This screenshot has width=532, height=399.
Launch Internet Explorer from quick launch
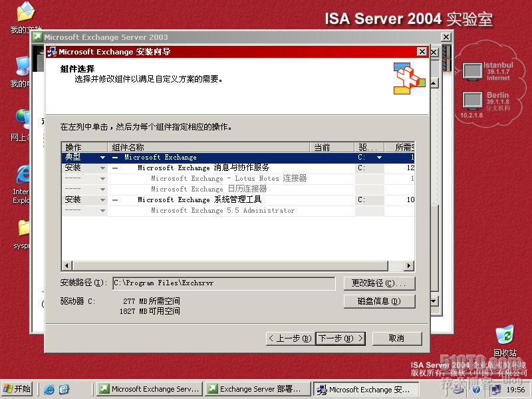(x=49, y=389)
